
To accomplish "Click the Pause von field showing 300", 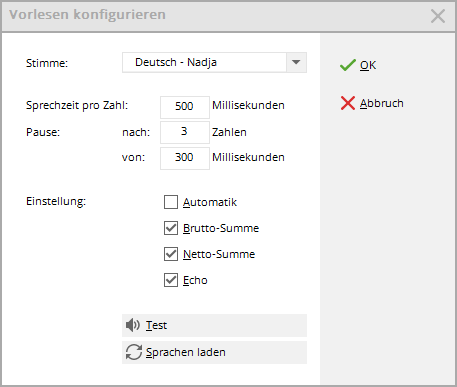I will pyautogui.click(x=185, y=158).
